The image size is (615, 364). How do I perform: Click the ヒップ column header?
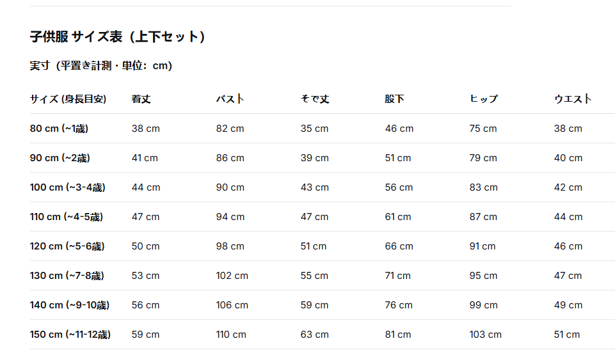[484, 99]
